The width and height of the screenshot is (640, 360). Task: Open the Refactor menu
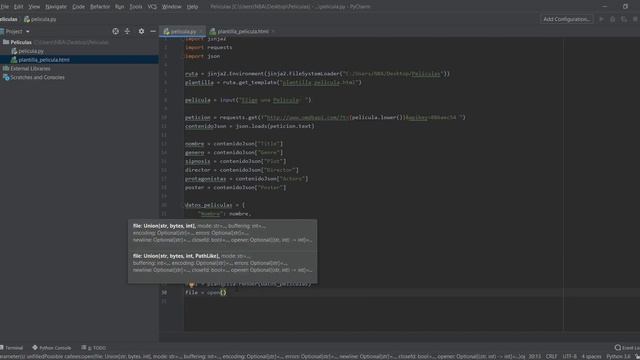pos(100,7)
